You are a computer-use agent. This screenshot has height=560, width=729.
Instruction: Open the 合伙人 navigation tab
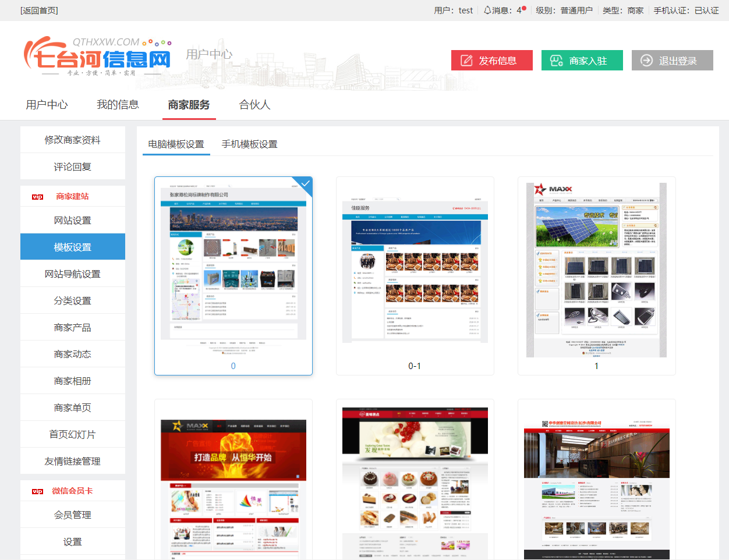[x=254, y=105]
